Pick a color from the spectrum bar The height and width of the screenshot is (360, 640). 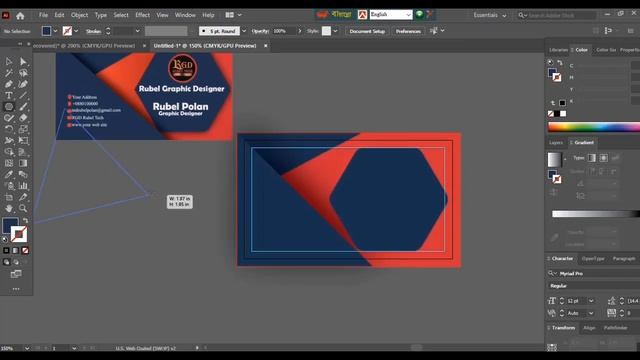click(594, 127)
